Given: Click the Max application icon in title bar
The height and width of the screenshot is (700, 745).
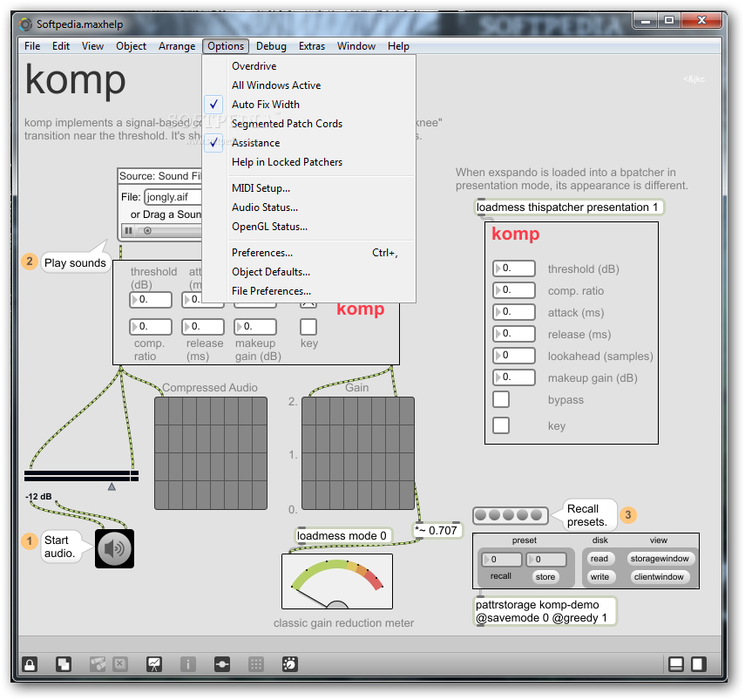Looking at the screenshot, I should point(25,24).
